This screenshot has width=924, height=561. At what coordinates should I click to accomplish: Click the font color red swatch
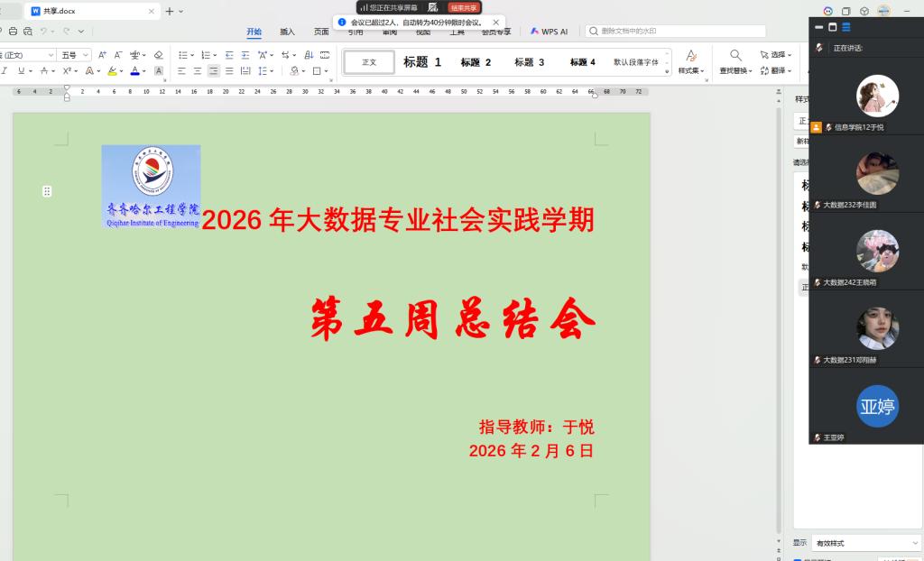pyautogui.click(x=134, y=70)
